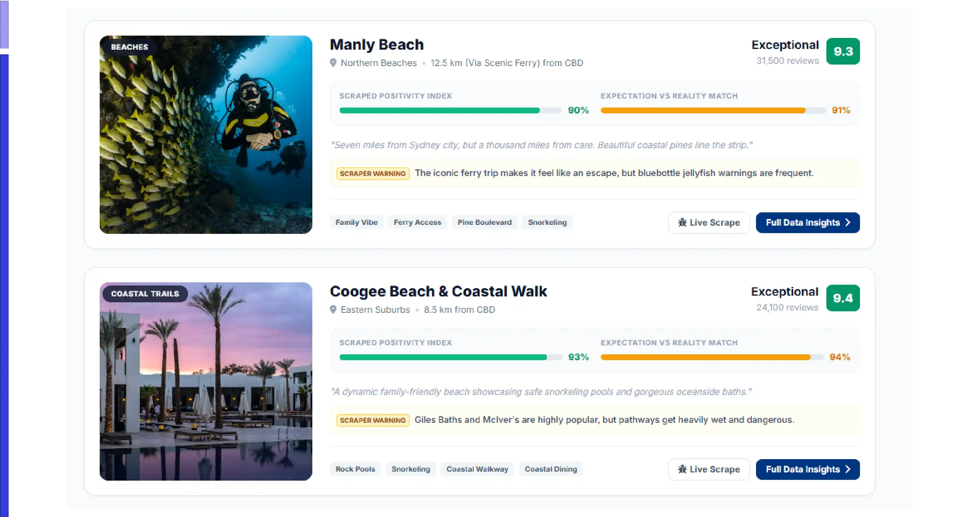Viewport: 980px width, 517px height.
Task: Click Manly Beach expectation match bar at 91%
Action: (713, 110)
